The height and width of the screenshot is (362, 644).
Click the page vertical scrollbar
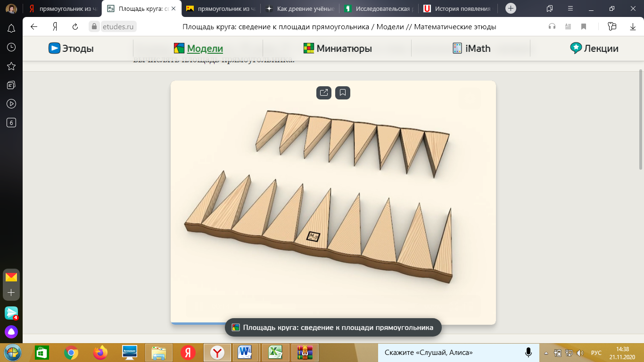point(641,119)
